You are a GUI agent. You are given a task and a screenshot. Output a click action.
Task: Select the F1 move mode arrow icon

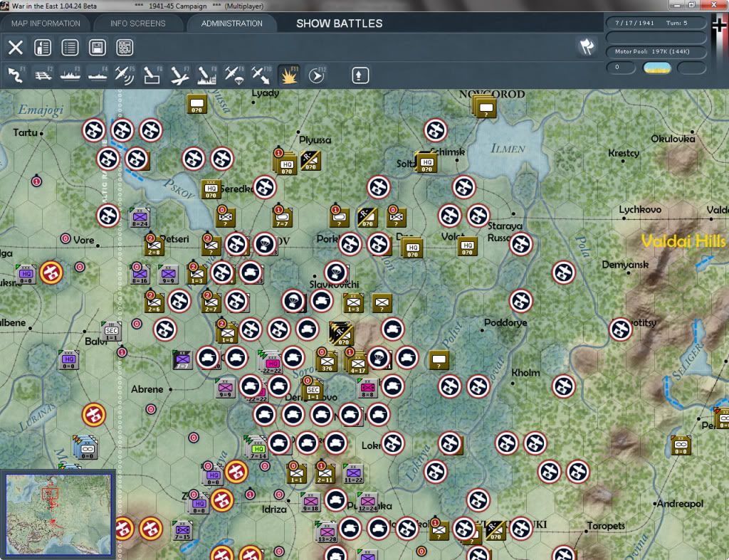(x=16, y=75)
